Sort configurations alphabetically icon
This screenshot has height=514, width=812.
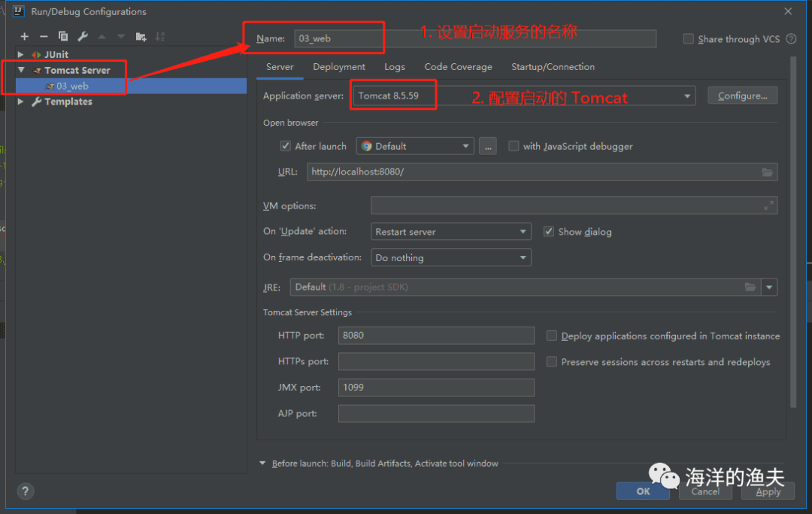(x=160, y=36)
